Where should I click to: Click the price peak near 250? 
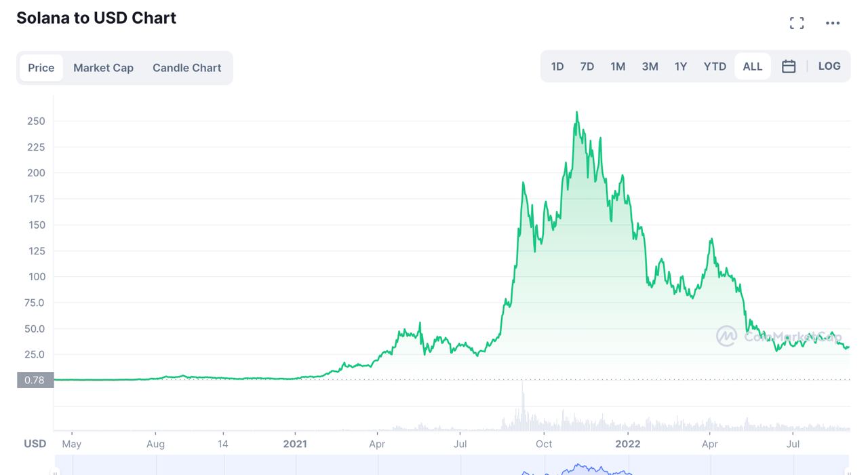tap(576, 113)
